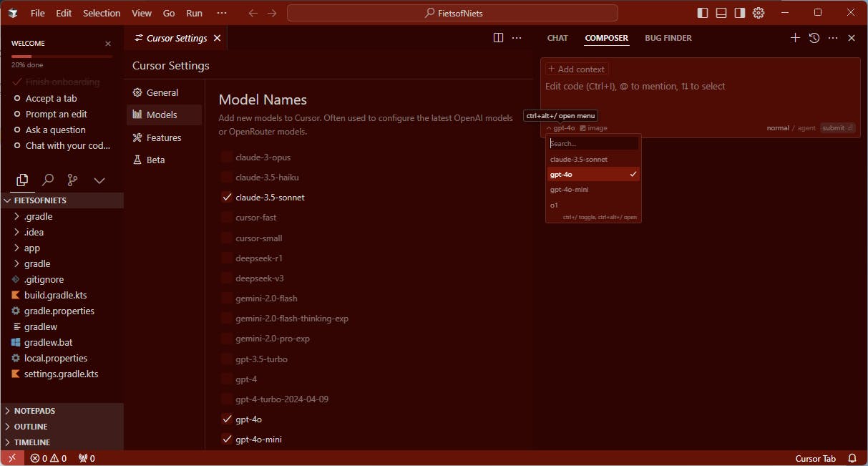Close the Cursor Settings tab
This screenshot has height=466, width=868.
[217, 38]
